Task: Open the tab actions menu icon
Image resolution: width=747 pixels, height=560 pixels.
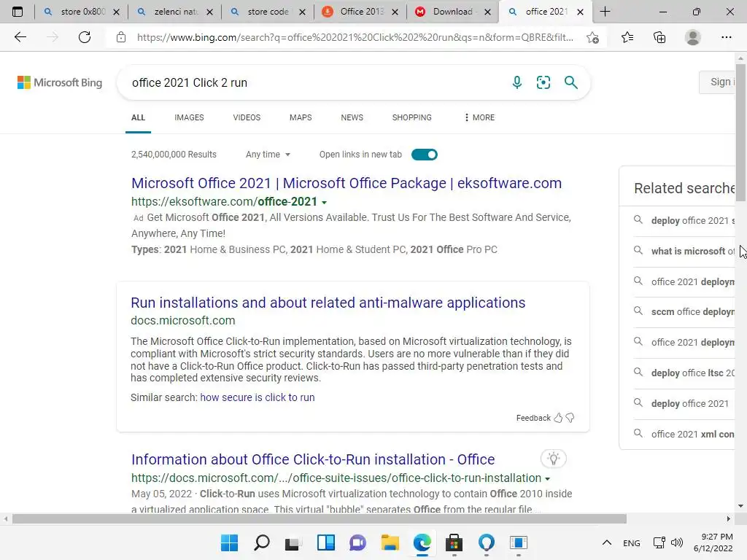Action: (18, 12)
